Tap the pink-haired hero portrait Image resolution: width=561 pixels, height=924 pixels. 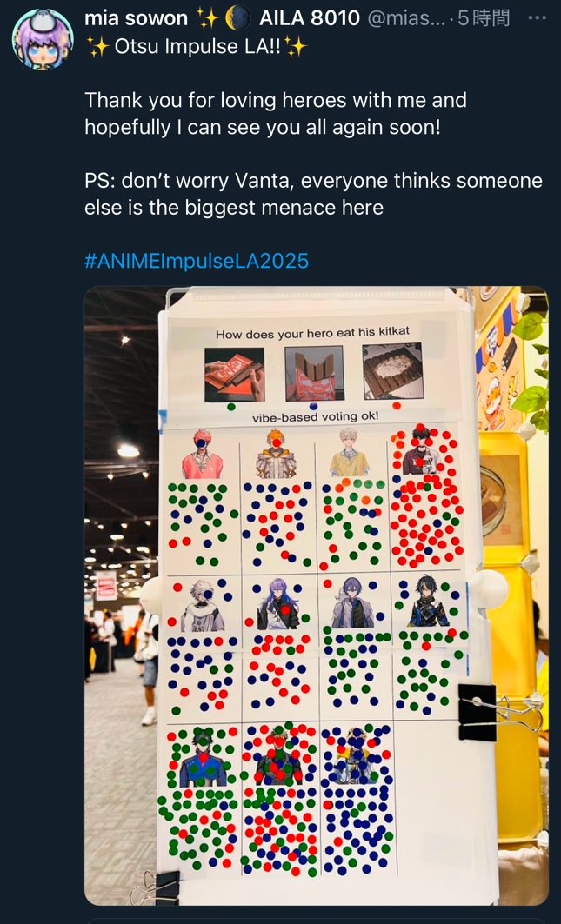coord(203,454)
